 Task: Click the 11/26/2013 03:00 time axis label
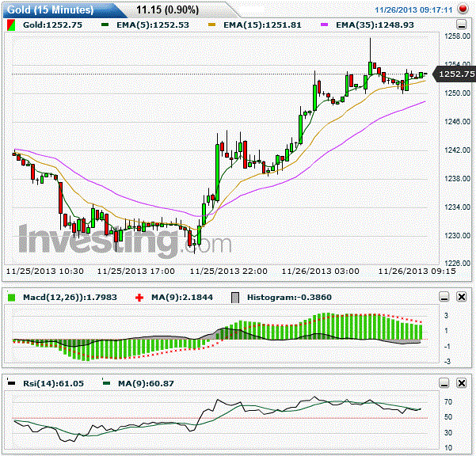coord(321,272)
